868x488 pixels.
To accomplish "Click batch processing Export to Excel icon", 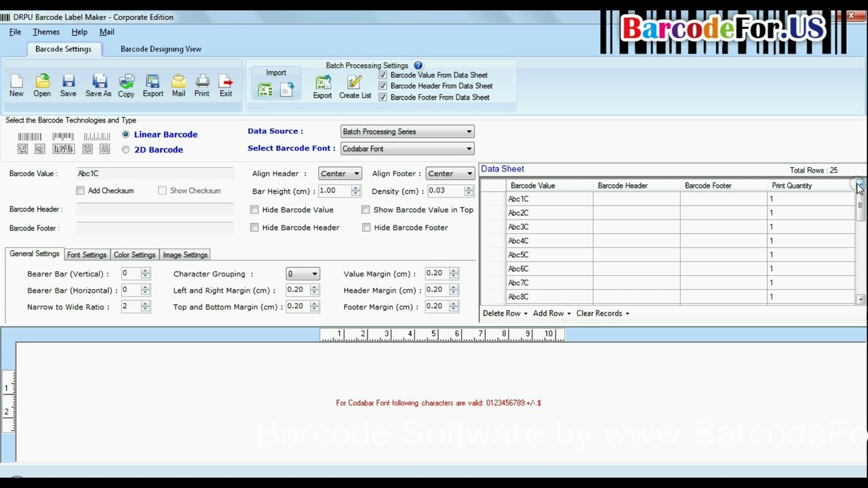I will pyautogui.click(x=323, y=83).
